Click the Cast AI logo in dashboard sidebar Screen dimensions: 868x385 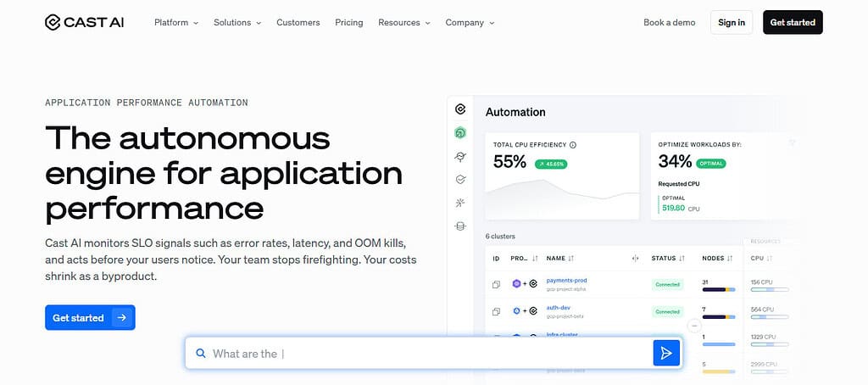[x=460, y=109]
